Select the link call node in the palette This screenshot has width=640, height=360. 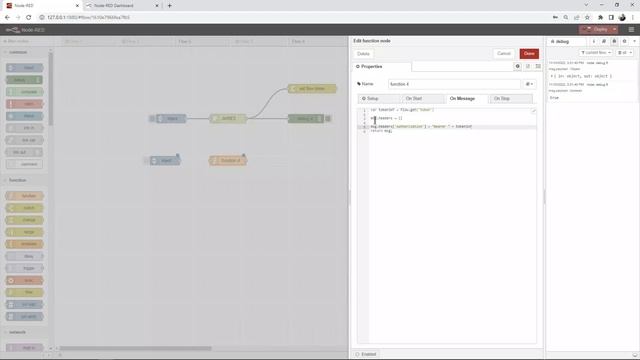pyautogui.click(x=24, y=140)
